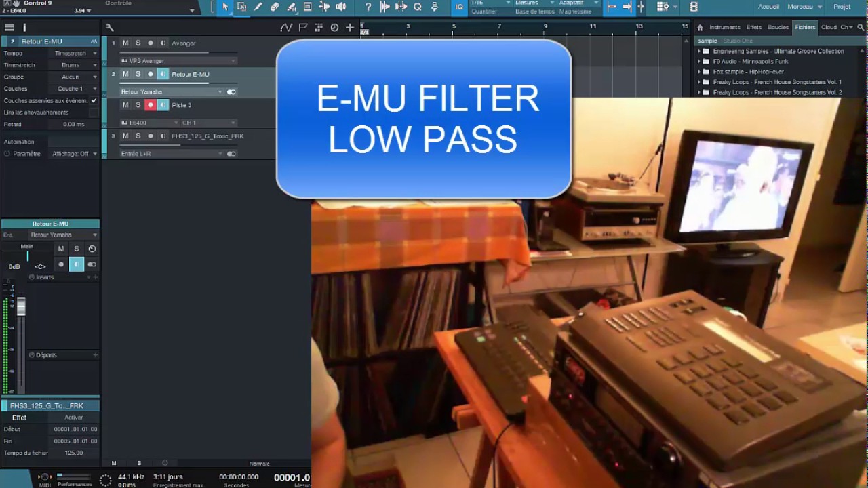Open the marker track flag icon
Screen dimensions: 868x488
pos(303,27)
